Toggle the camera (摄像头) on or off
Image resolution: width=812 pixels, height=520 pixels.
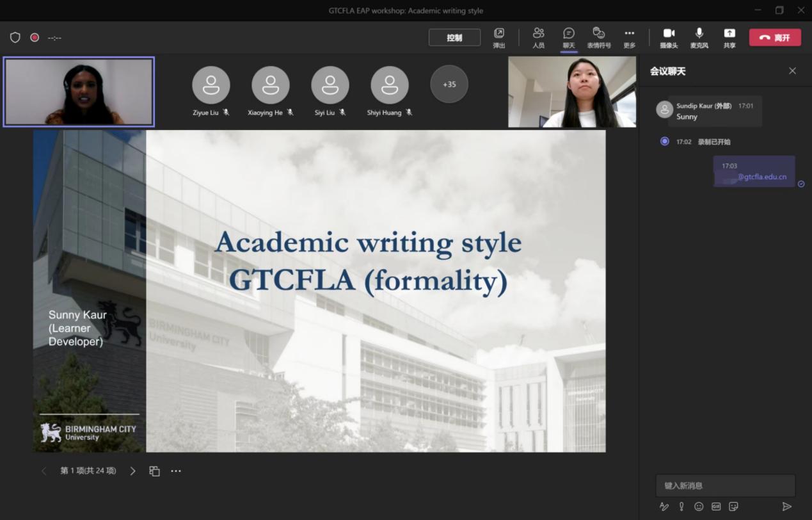point(669,37)
